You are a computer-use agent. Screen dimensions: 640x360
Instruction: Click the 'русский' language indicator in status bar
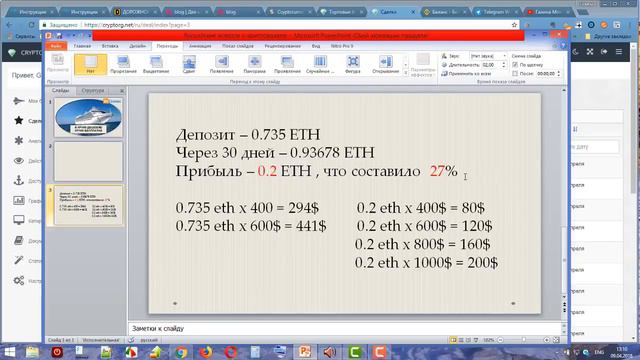pos(149,340)
